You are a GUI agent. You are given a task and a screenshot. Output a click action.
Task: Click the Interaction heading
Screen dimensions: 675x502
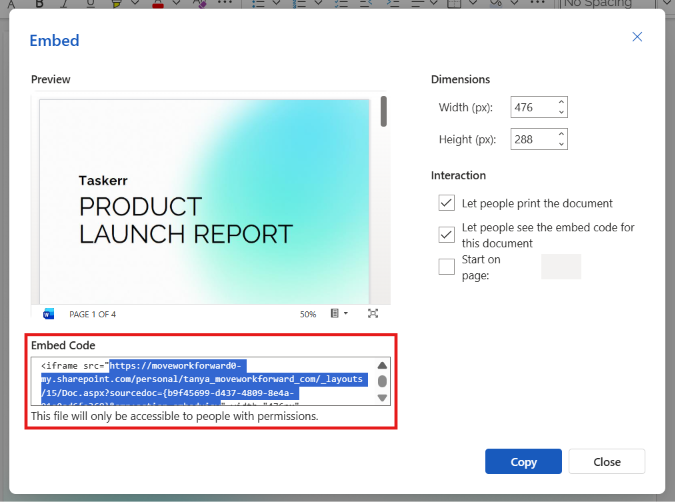458,175
